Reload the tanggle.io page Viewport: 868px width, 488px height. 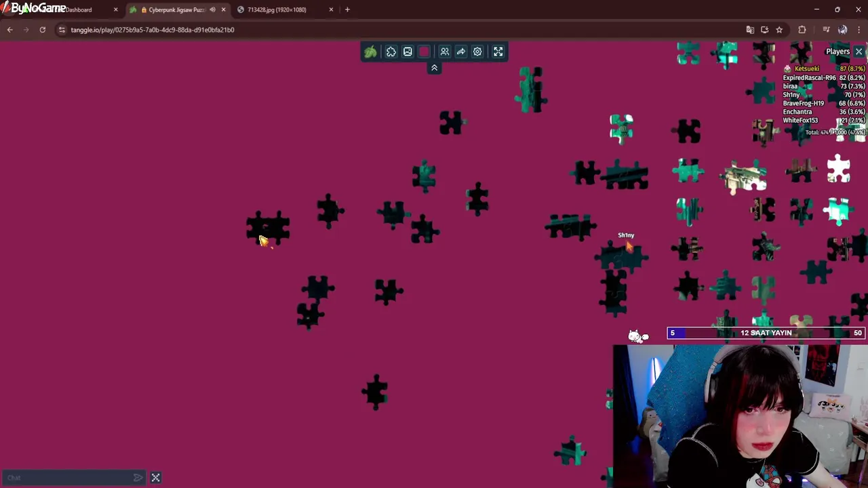pyautogui.click(x=43, y=30)
